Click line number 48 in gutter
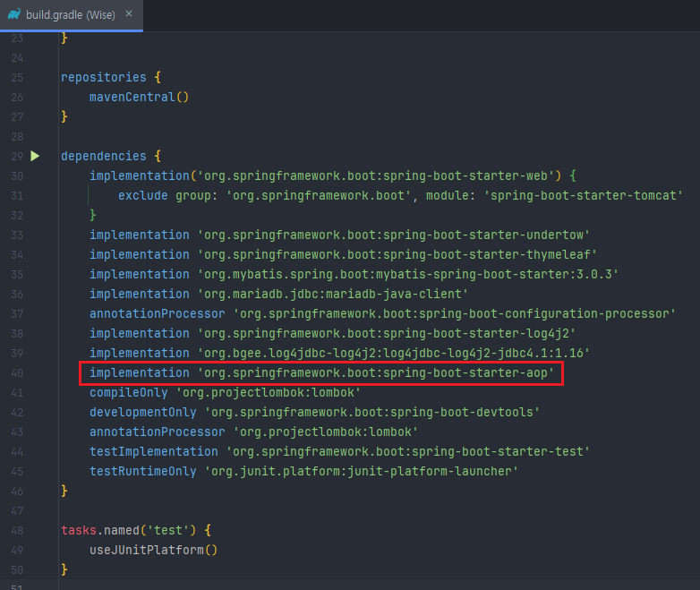Screen dimensions: 700x590 click(x=17, y=530)
